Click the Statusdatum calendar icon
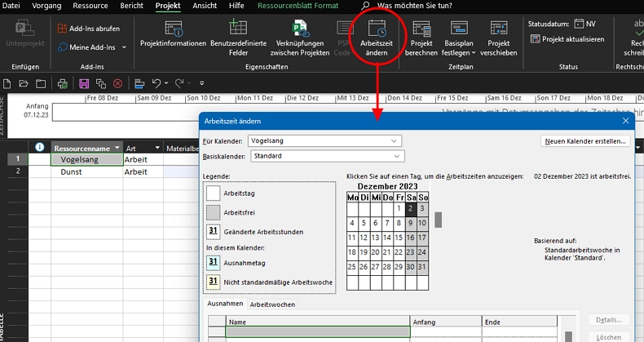Screen dimensions: 644x342 (579, 24)
